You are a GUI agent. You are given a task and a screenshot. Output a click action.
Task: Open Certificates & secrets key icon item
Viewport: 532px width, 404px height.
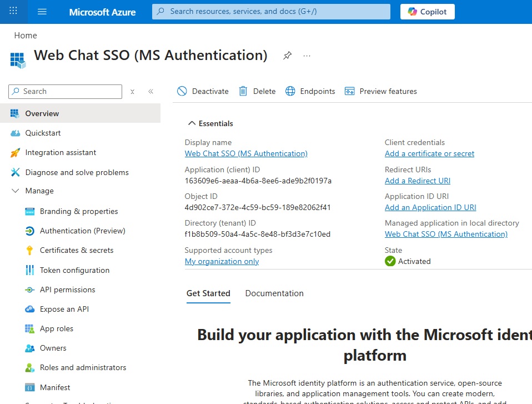[x=30, y=251]
